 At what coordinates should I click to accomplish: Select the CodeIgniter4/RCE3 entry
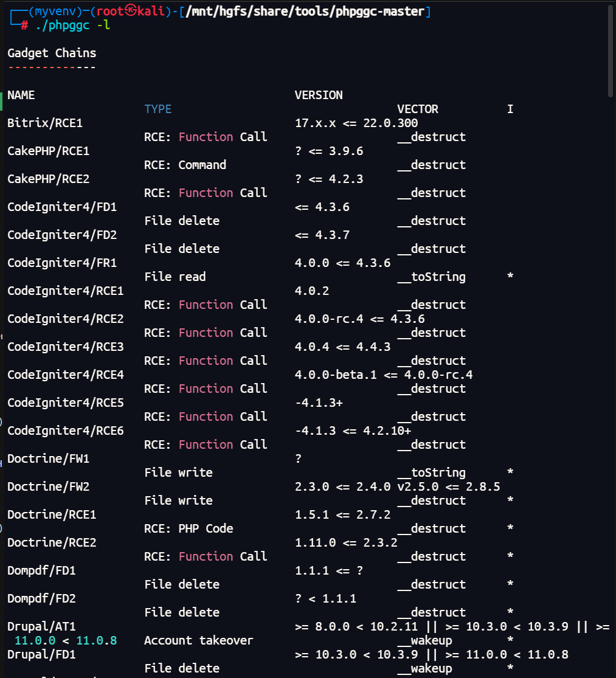pos(66,347)
